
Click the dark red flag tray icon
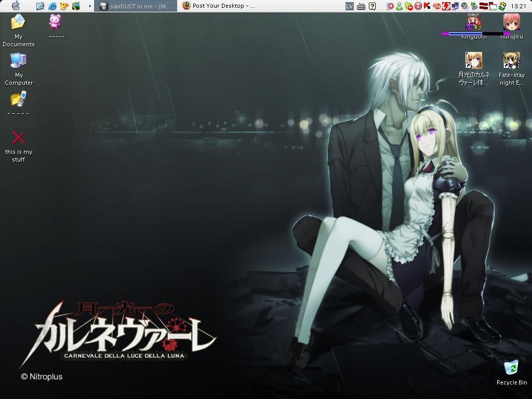483,6
